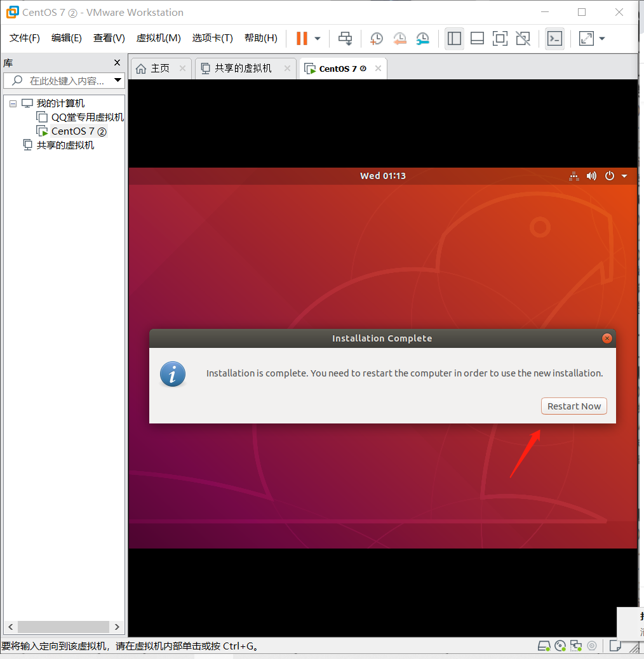
Task: Revert the VM to its snapshot
Action: click(x=399, y=38)
